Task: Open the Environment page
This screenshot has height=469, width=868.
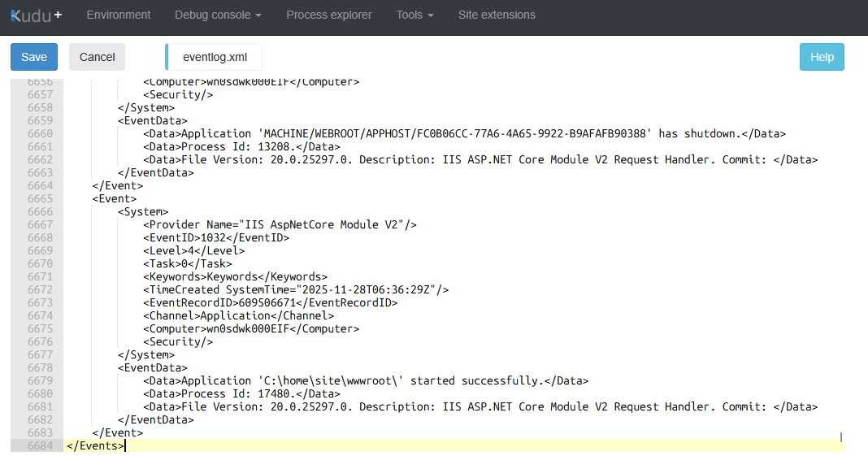Action: click(x=119, y=15)
